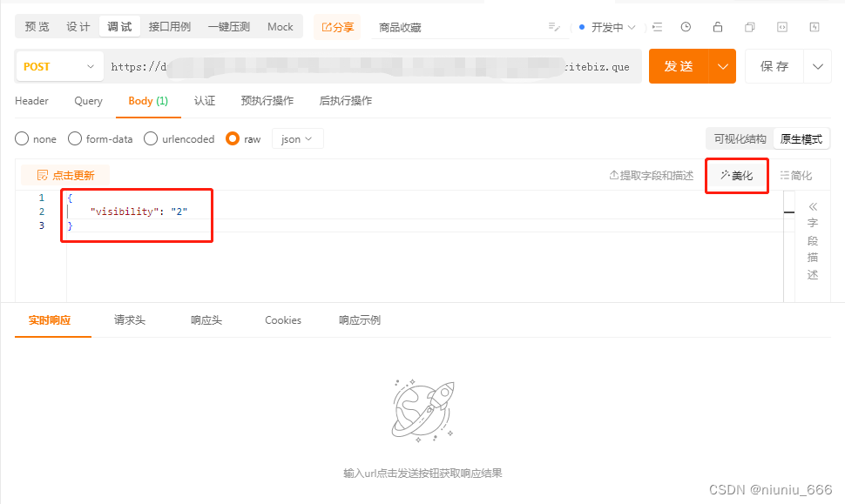
Task: Expand the arrow next to 发送
Action: (x=722, y=66)
